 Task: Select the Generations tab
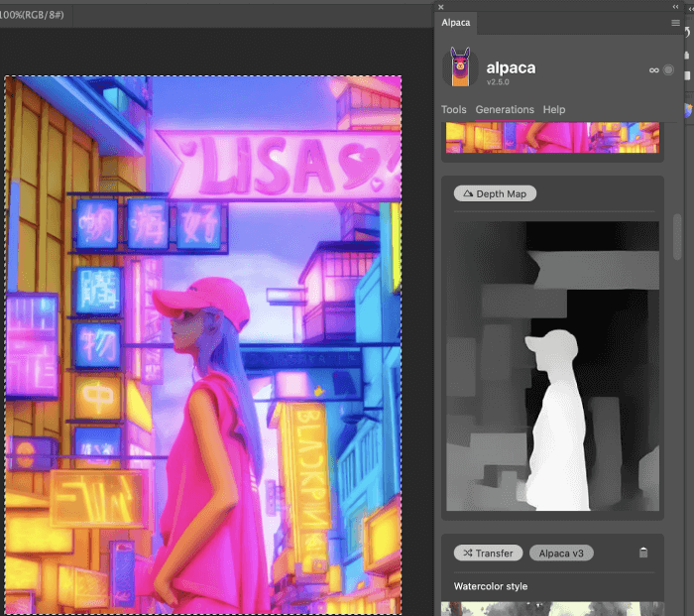click(x=505, y=110)
